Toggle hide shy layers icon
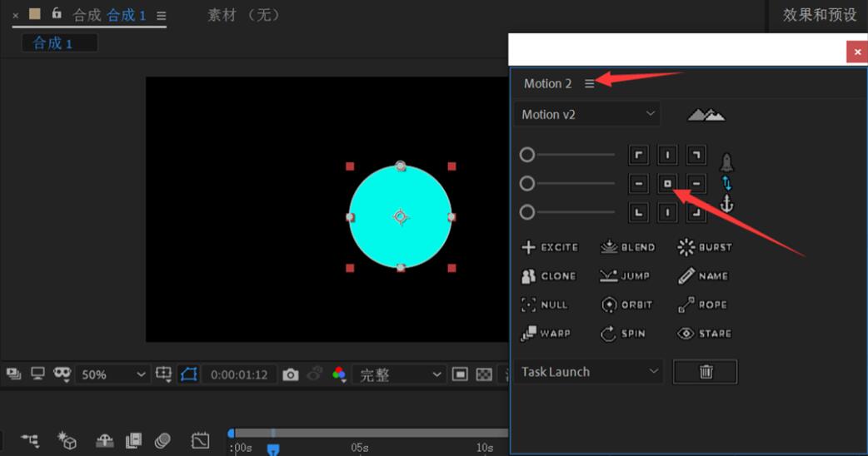 tap(105, 440)
